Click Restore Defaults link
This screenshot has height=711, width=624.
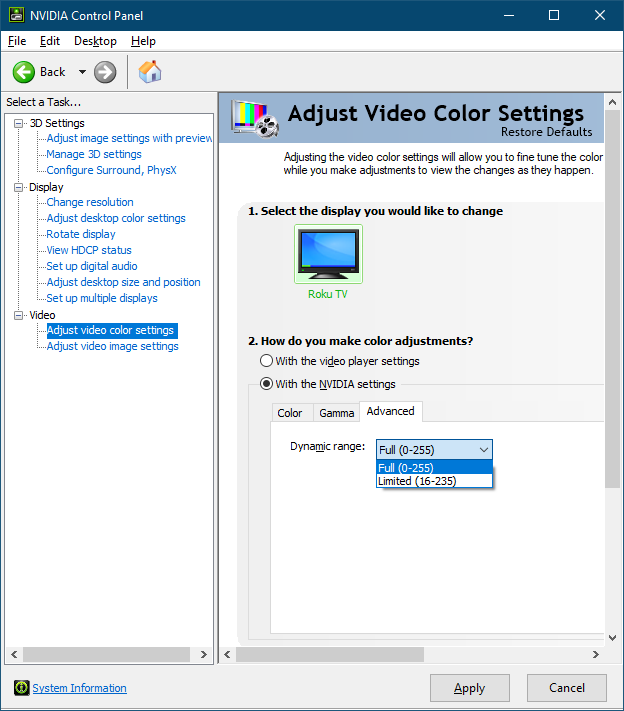tap(546, 132)
